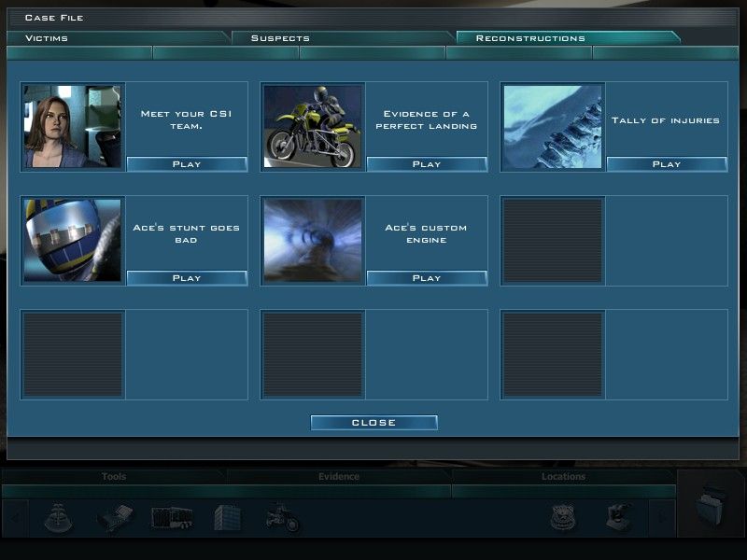Play 'Evidence of a perfect landing' reconstruction
This screenshot has height=560, width=747.
pos(427,164)
